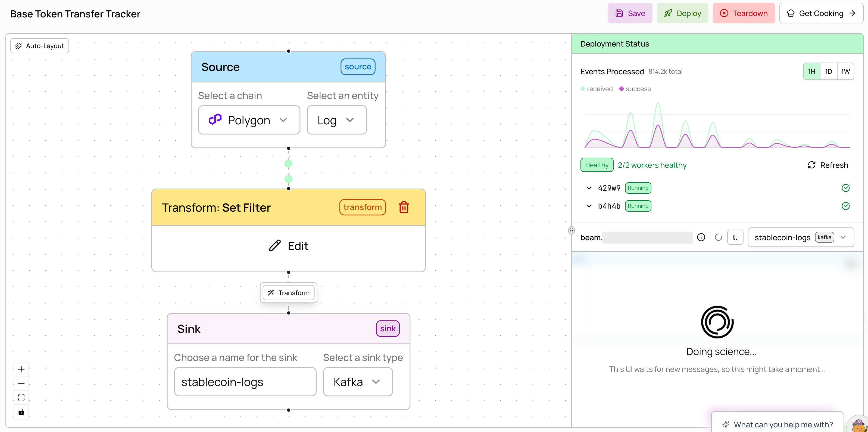Expand the 429w9 worker details
The width and height of the screenshot is (868, 432).
[x=589, y=188]
